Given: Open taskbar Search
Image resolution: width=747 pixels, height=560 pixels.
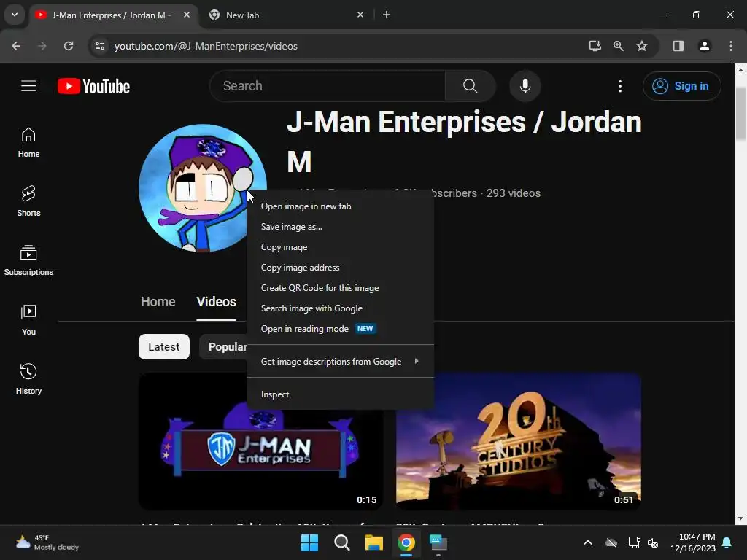Looking at the screenshot, I should [341, 542].
